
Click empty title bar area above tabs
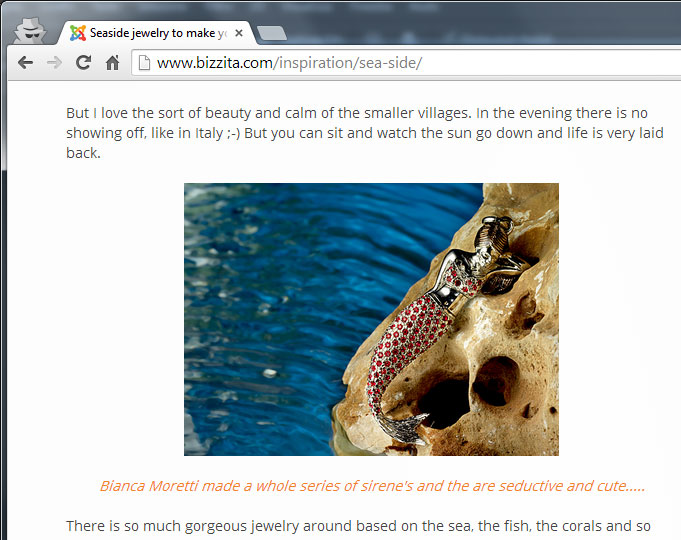click(x=478, y=22)
